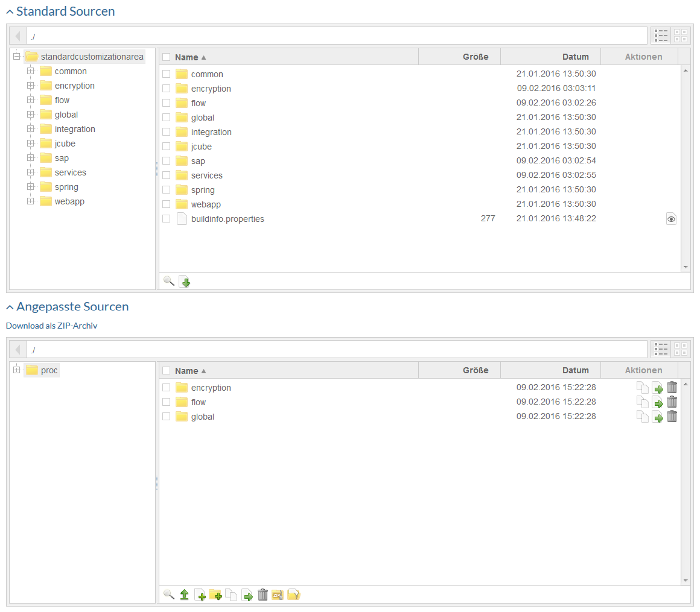
Task: Delete the global folder in Angepasste Sourcen
Action: click(672, 416)
